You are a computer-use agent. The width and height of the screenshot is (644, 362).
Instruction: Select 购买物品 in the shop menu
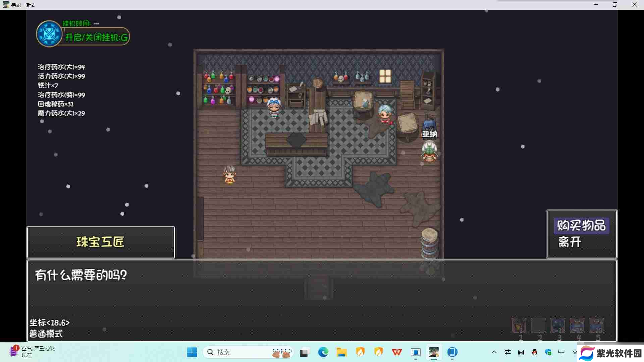[x=581, y=225]
